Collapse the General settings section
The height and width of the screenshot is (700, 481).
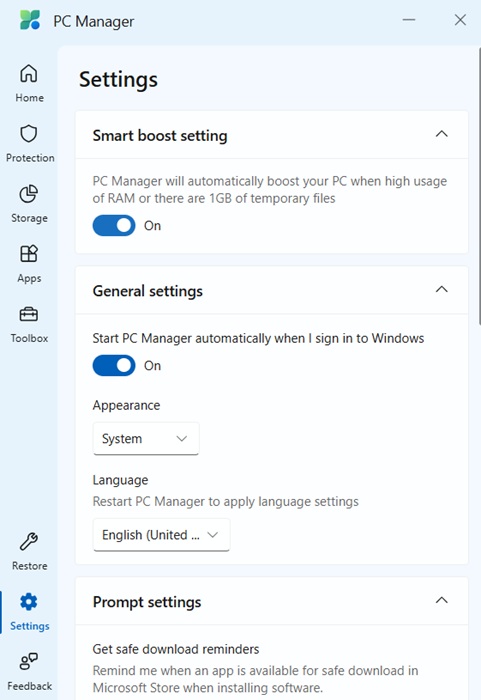[441, 289]
